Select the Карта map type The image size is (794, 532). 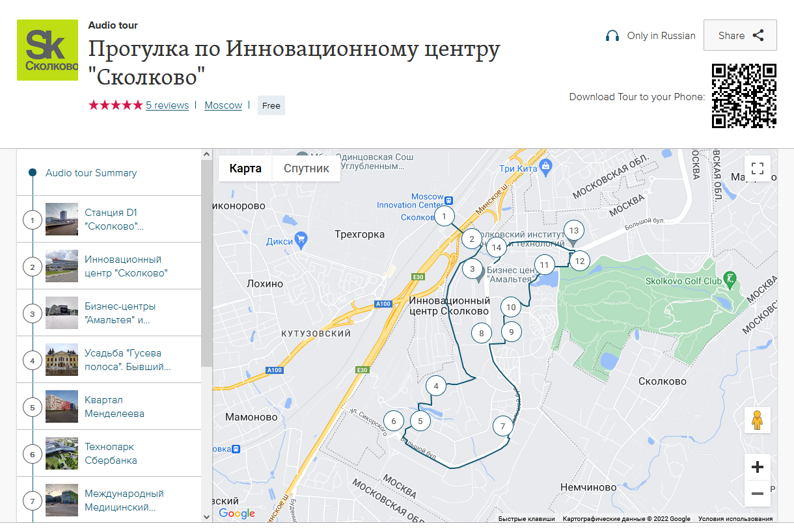(245, 168)
